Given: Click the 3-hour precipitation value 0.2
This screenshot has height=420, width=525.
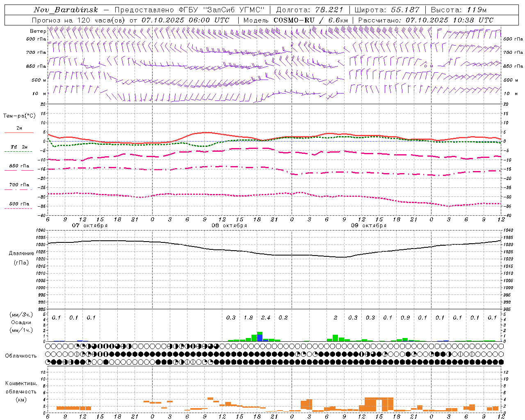Looking at the screenshot, I should pyautogui.click(x=283, y=318).
